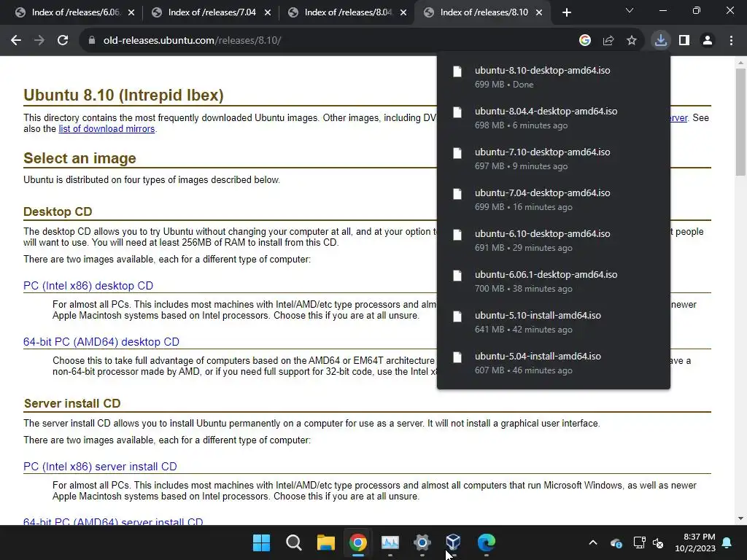
Task: Close the Index of /releases/7.04 tab
Action: coord(267,12)
